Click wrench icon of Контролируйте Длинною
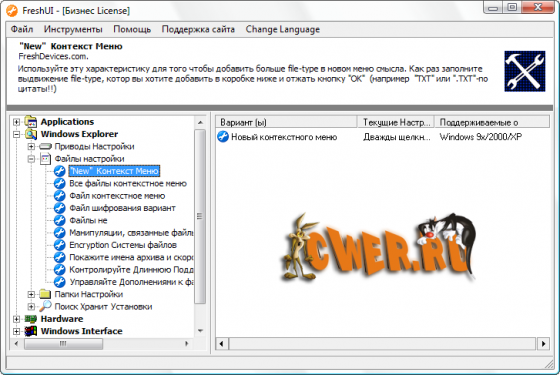Screen dimensions: 560x375 tap(60, 270)
